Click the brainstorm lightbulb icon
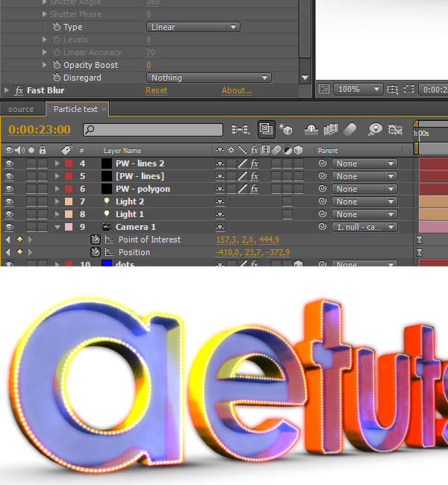448x485 pixels. [376, 129]
